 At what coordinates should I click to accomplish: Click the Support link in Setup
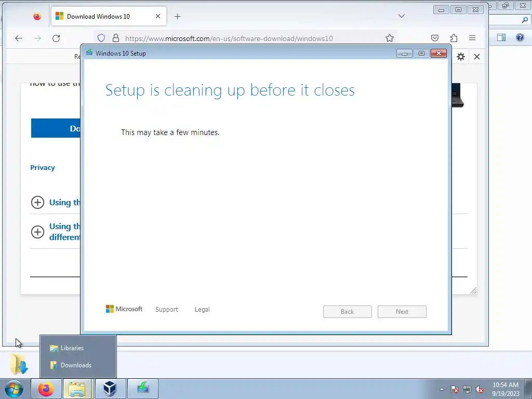point(167,310)
